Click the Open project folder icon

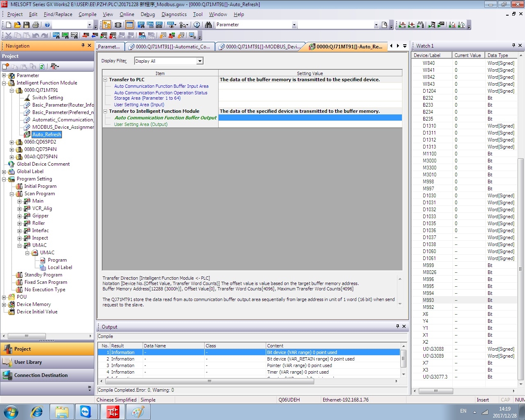tap(17, 25)
